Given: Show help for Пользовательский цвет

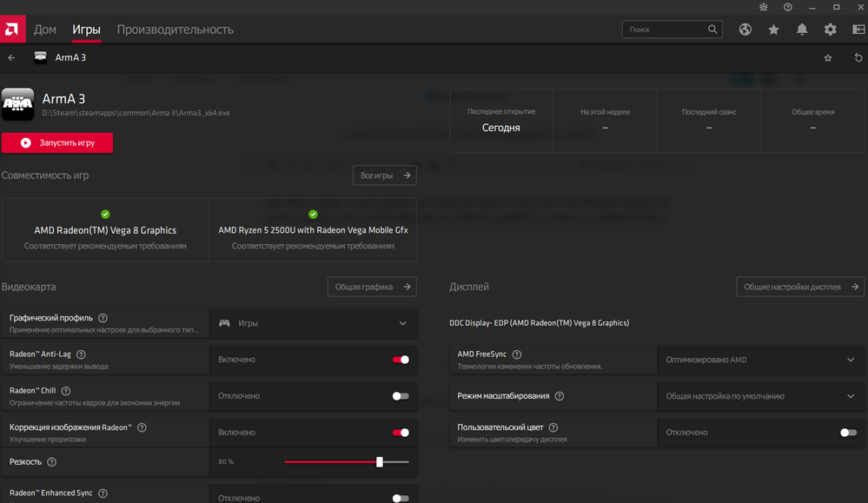Looking at the screenshot, I should [x=553, y=427].
